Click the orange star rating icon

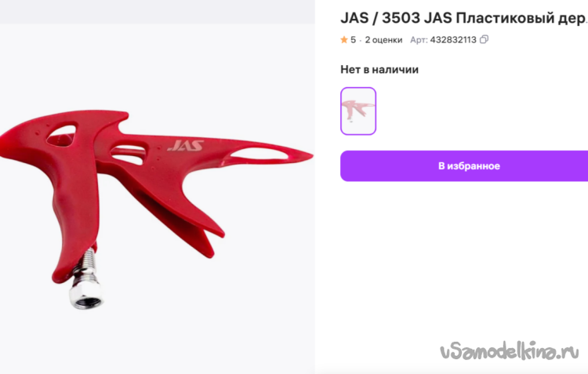coord(344,40)
